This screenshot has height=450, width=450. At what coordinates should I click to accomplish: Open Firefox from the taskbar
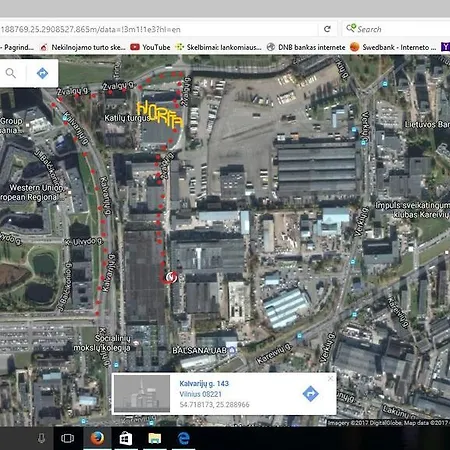click(x=97, y=438)
